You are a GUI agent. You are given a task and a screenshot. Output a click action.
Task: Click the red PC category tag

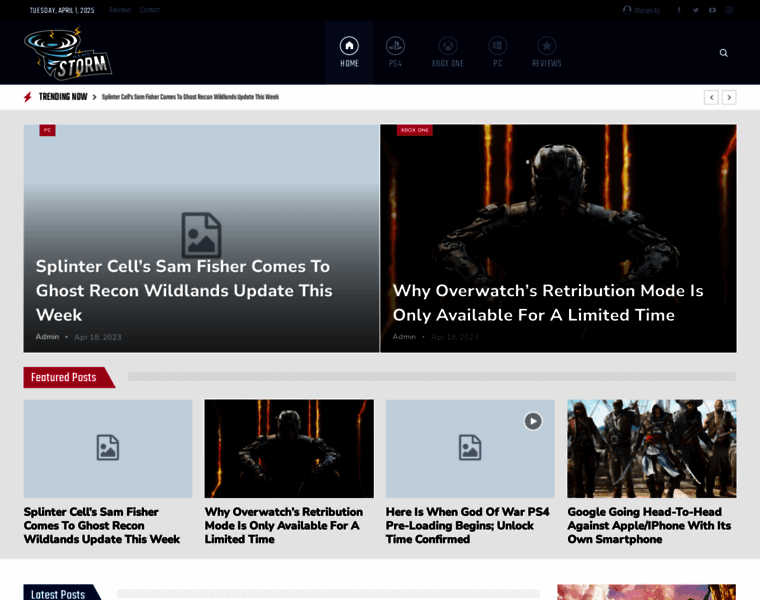48,130
